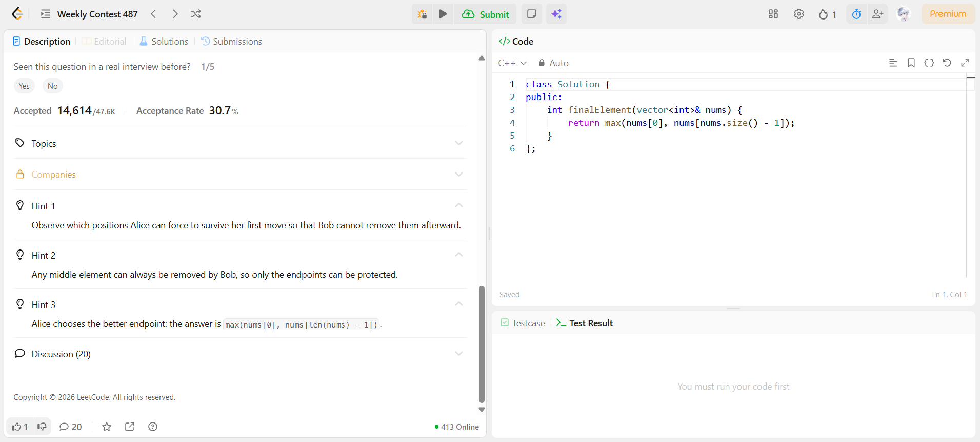Open the settings gear icon
Screen dimensions: 980x442
798,14
